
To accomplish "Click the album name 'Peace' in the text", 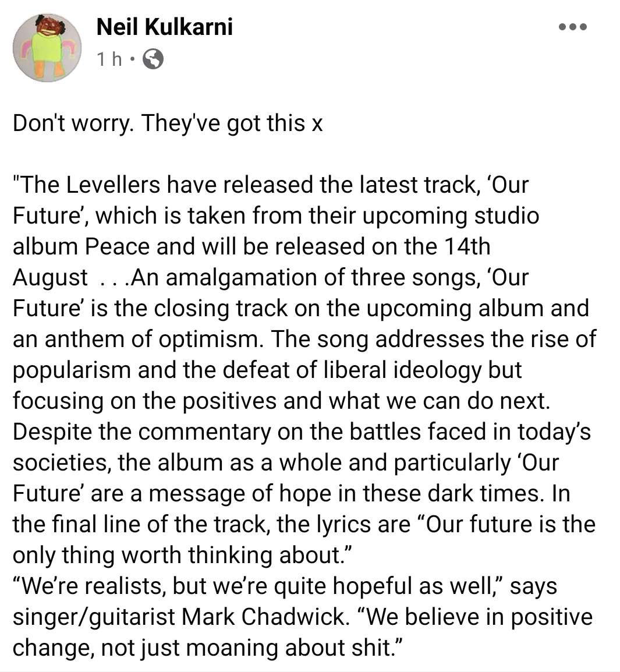I will pyautogui.click(x=118, y=247).
